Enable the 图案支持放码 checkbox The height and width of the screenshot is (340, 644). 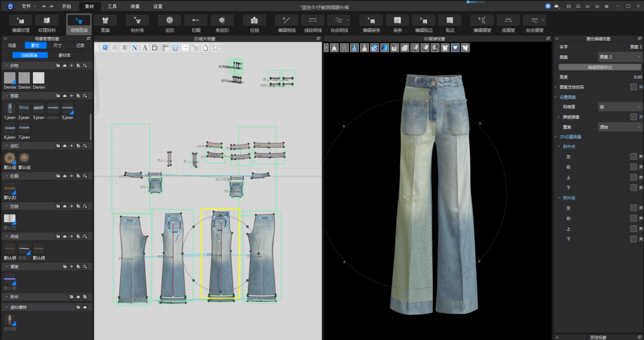coord(633,87)
